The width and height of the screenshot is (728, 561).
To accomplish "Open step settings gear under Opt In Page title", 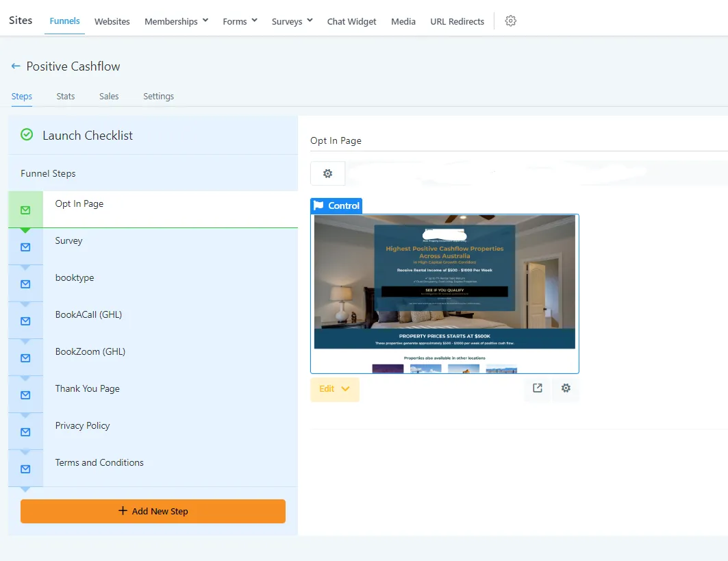I will [x=328, y=173].
